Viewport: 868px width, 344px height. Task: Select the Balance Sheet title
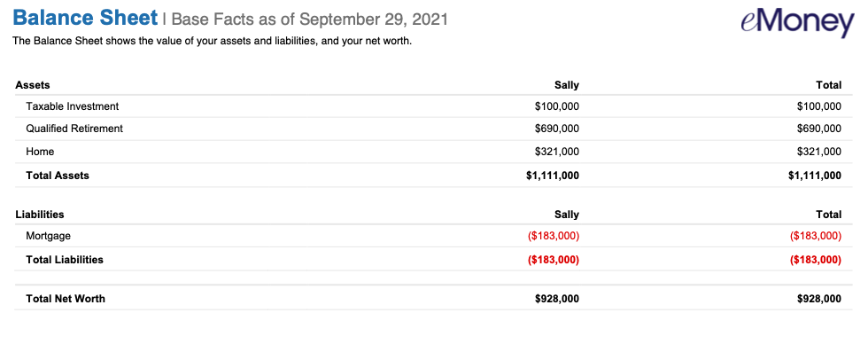point(85,19)
